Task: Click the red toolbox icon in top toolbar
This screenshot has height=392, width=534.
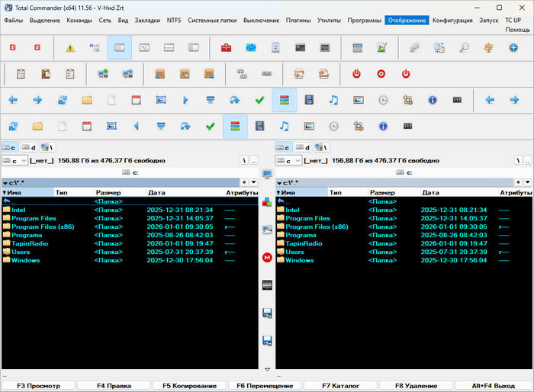Action: point(227,48)
